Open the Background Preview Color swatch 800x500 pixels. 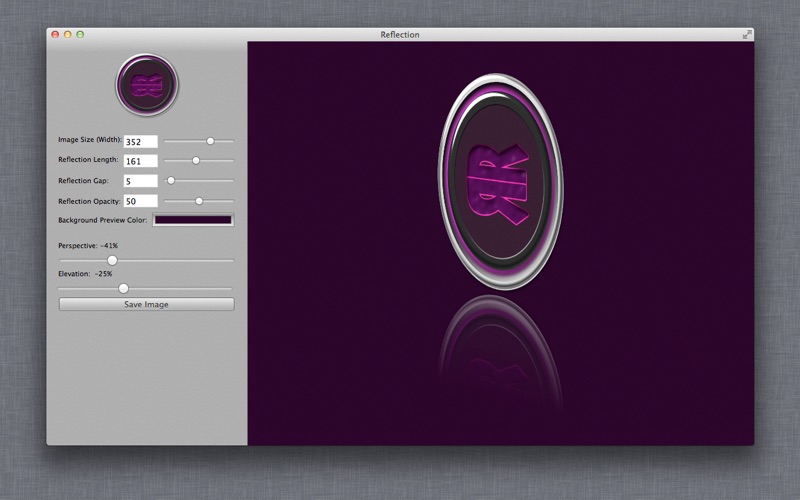click(193, 220)
